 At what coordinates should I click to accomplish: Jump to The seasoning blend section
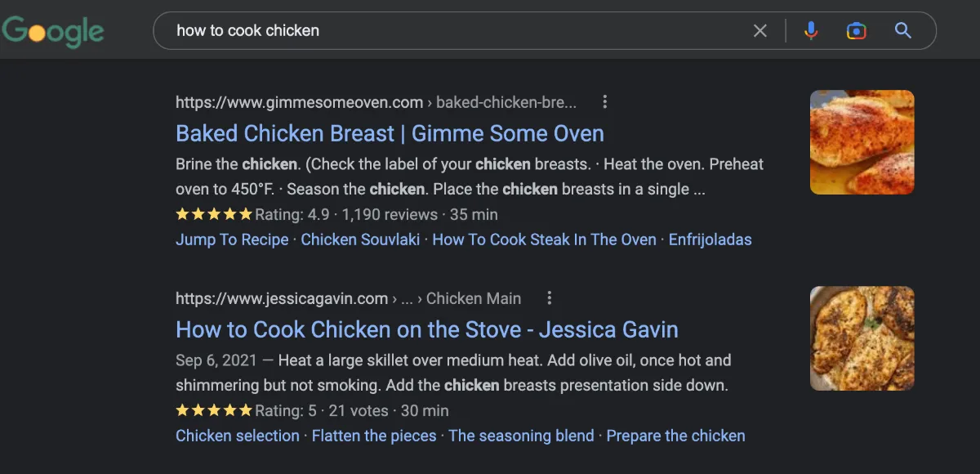point(521,436)
